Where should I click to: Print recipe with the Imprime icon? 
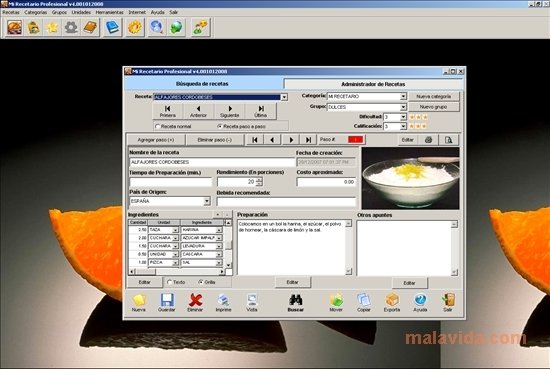pyautogui.click(x=223, y=303)
